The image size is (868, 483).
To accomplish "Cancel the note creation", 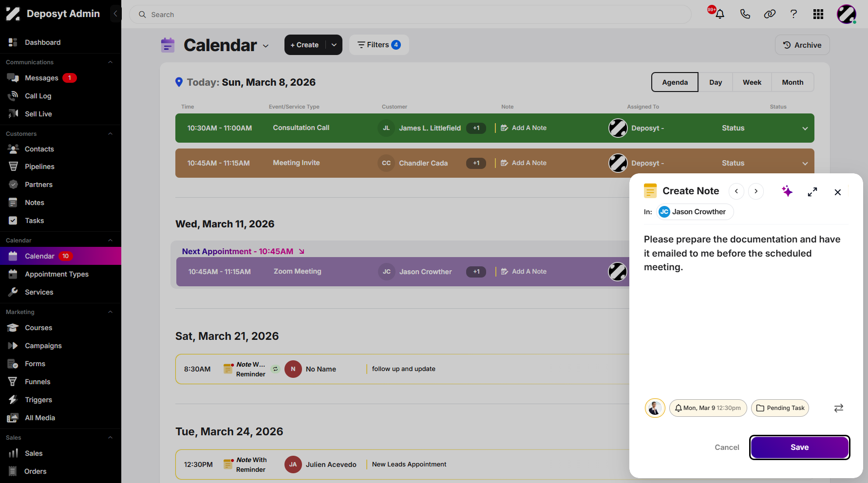I will (x=727, y=447).
